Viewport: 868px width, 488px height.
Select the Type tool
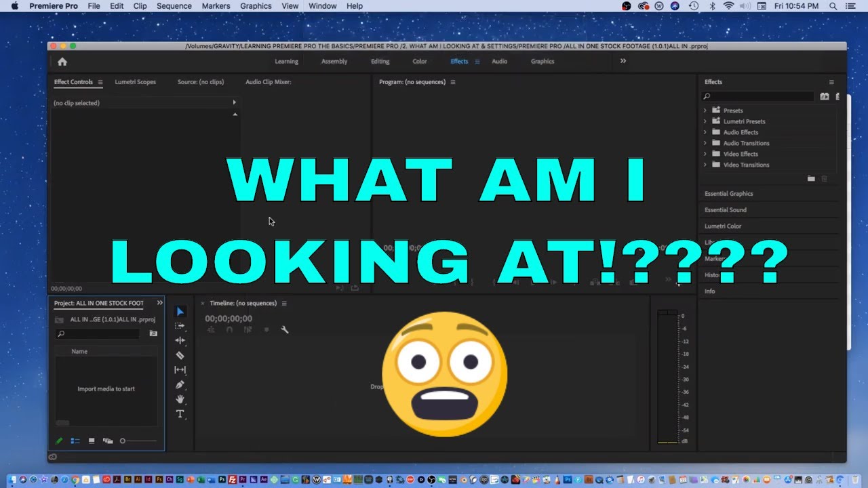tap(180, 414)
